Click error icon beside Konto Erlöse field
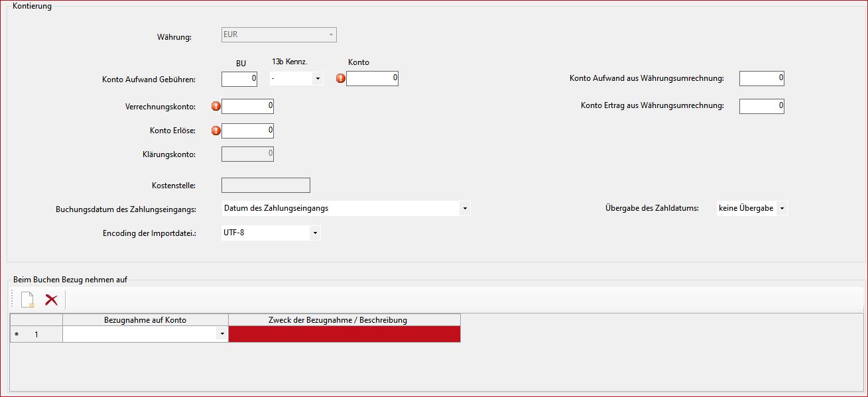Screen dimensions: 868x397 [216, 131]
